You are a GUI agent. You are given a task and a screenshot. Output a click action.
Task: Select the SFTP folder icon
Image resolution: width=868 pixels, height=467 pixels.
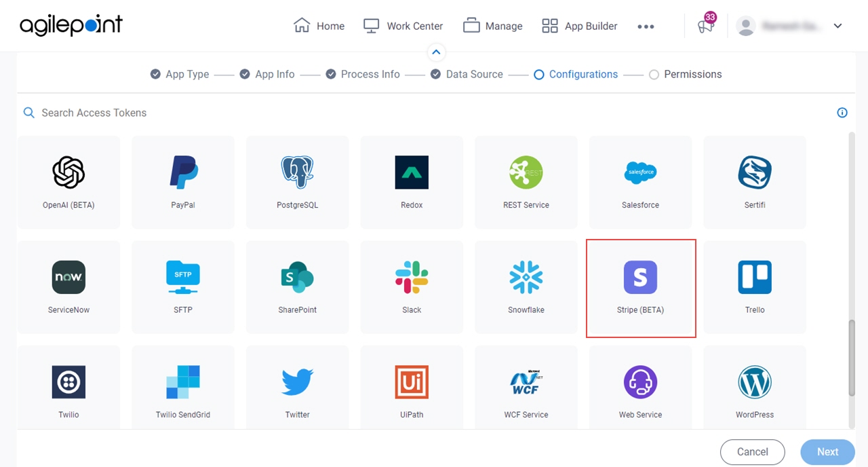[x=183, y=277]
